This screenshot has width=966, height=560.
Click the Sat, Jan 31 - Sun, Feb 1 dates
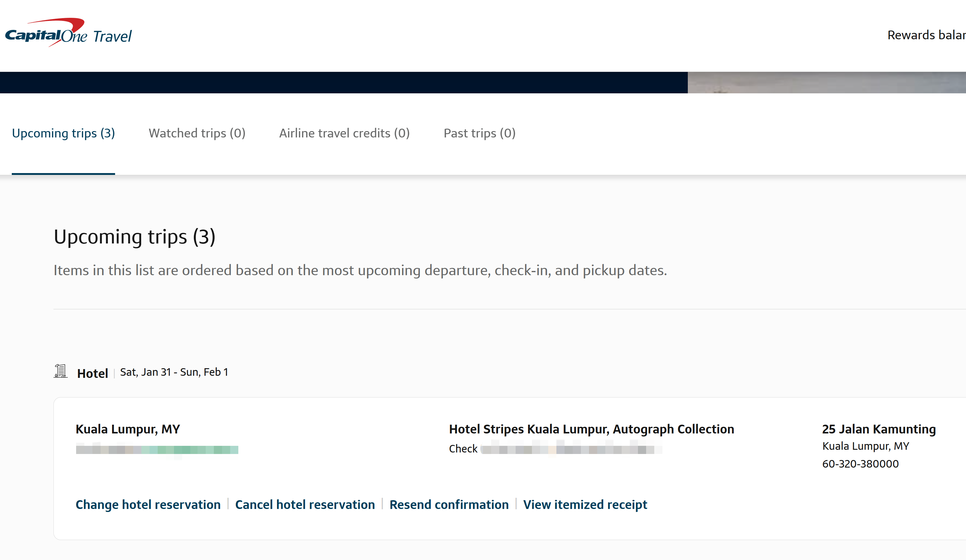pyautogui.click(x=174, y=372)
